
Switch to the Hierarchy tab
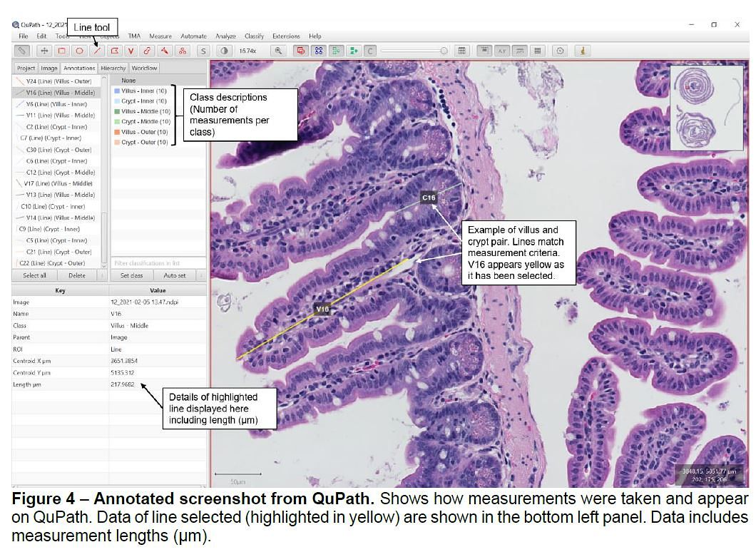113,68
